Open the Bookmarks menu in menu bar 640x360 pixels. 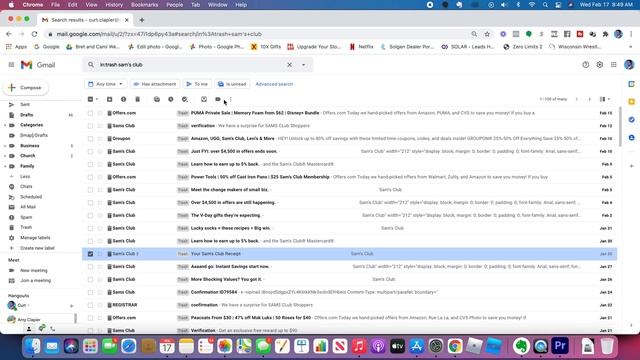click(x=144, y=5)
